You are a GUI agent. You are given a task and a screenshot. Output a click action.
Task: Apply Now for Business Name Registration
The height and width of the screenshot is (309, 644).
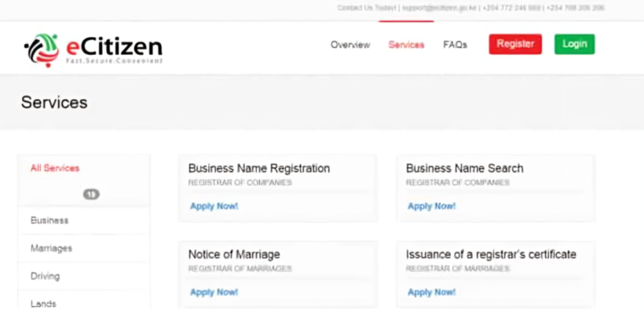coord(214,206)
